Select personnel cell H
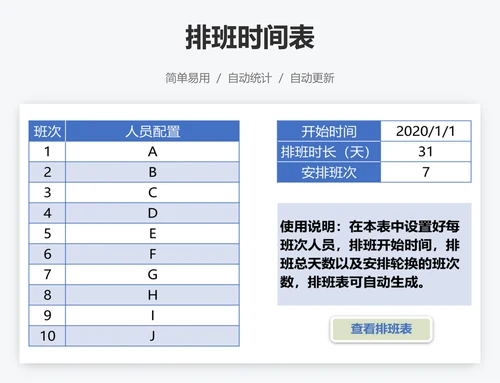The width and height of the screenshot is (500, 383). (152, 295)
